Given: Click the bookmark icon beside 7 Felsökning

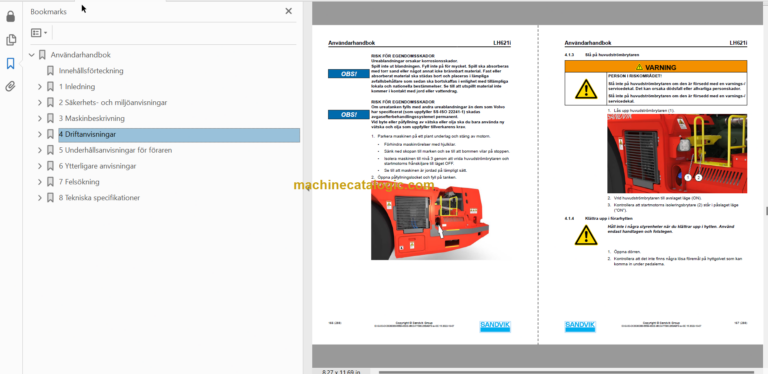Looking at the screenshot, I should [x=50, y=182].
